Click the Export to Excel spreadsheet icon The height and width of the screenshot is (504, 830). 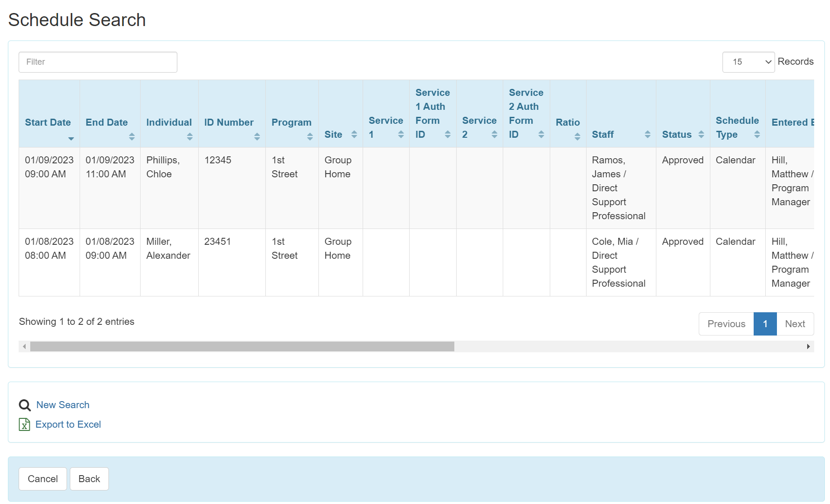pos(24,424)
